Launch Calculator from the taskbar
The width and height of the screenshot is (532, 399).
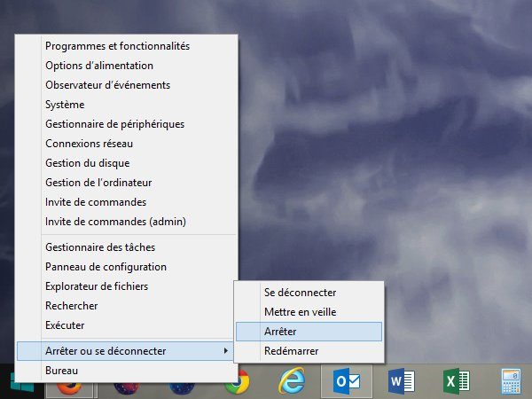pyautogui.click(x=512, y=381)
